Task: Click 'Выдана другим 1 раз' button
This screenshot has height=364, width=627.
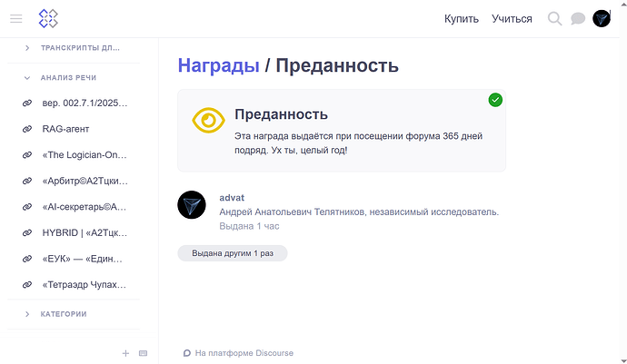Action: [x=233, y=253]
